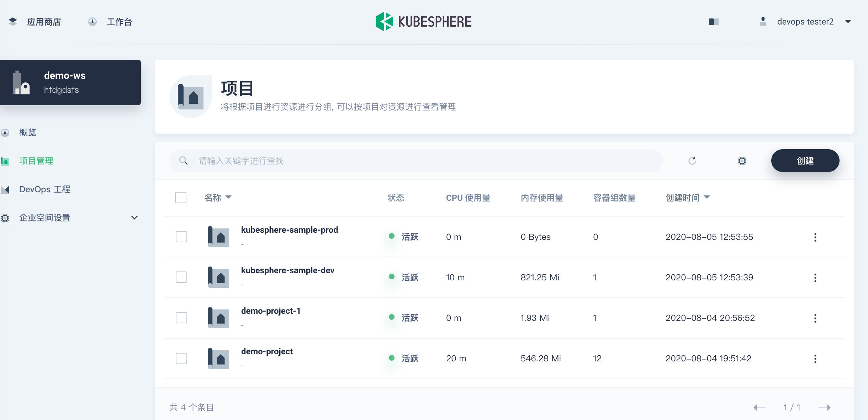Click the notifications icon in top bar

[x=713, y=22]
